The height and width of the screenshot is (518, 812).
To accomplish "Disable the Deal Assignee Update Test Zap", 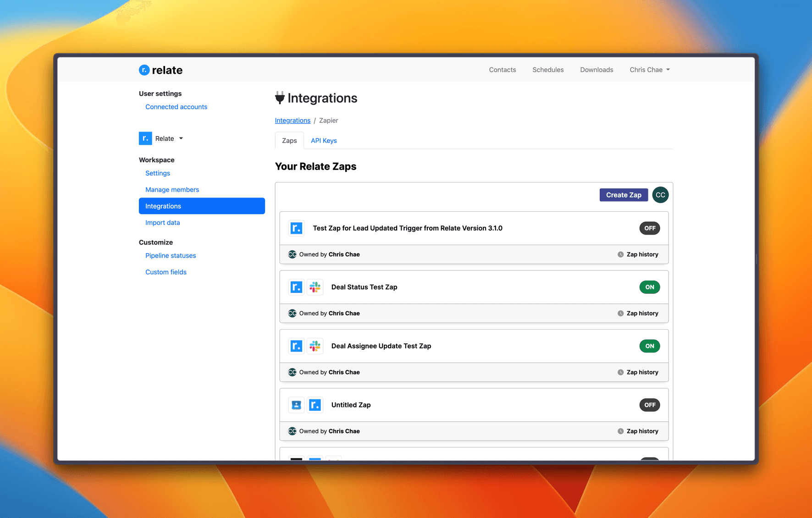I will click(650, 346).
